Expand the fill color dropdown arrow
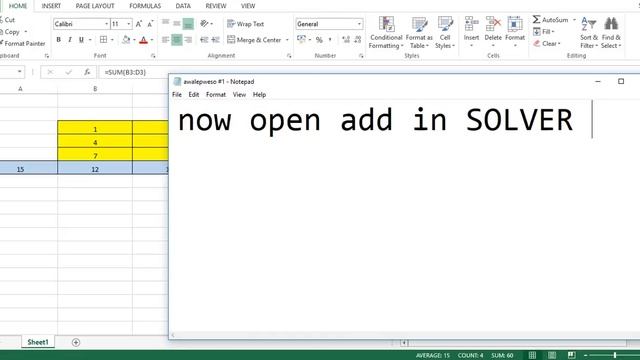The image size is (640, 360). (x=134, y=40)
